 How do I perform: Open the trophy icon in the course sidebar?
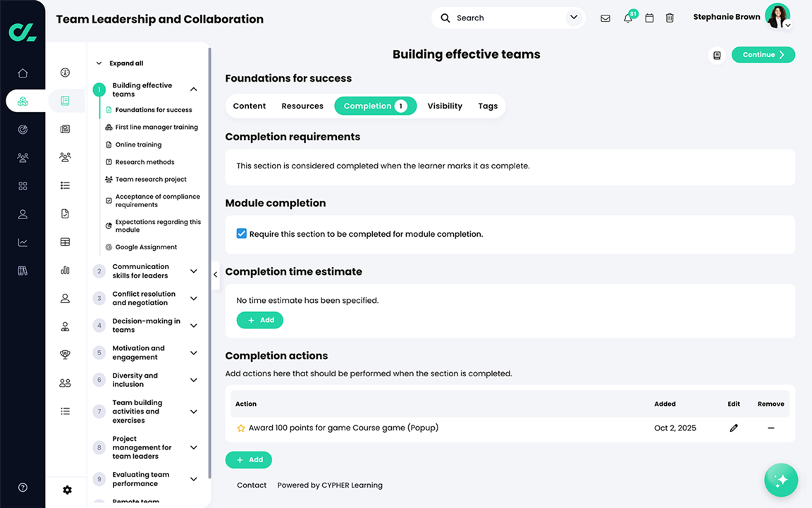pyautogui.click(x=65, y=354)
